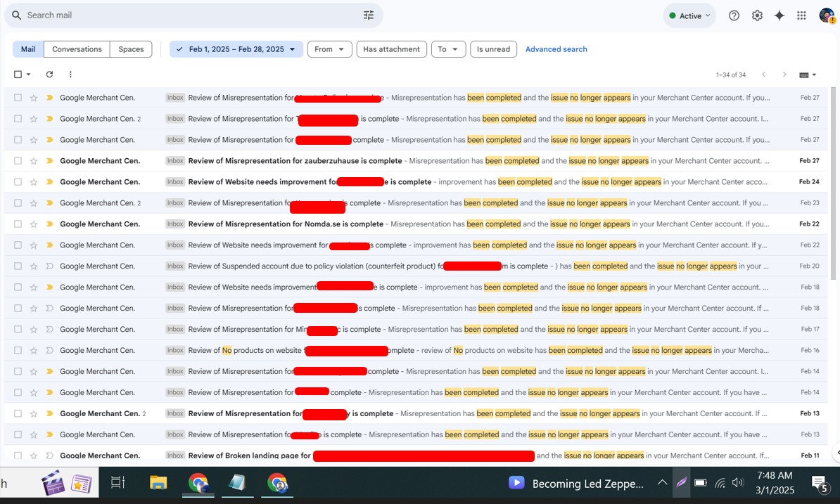Switch to the Spaces tab
840x504 pixels.
(x=131, y=49)
